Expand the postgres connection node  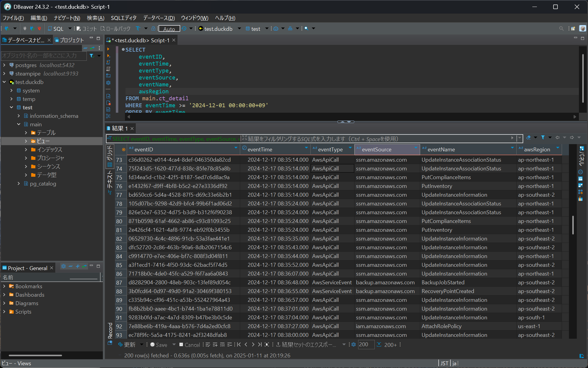4,65
